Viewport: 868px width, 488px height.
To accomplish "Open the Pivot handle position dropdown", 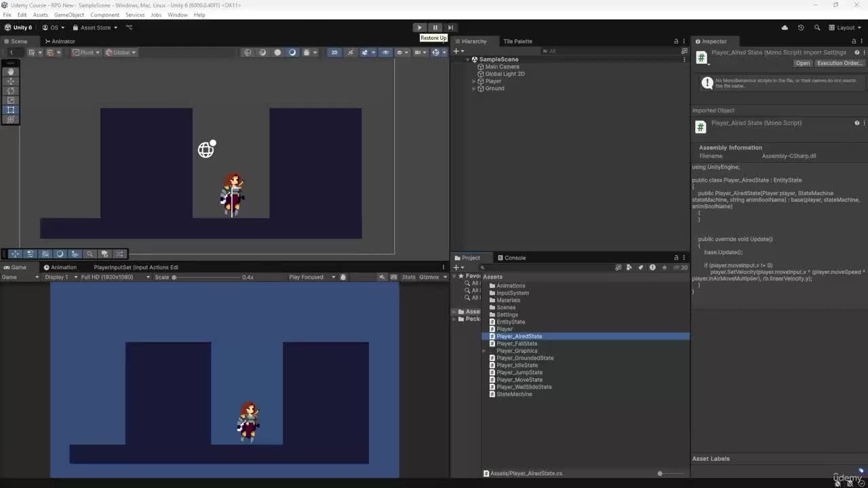I will (x=86, y=52).
